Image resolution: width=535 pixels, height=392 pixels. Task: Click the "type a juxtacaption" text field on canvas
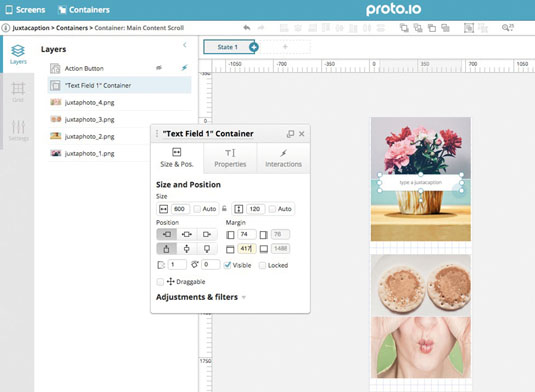tap(421, 183)
